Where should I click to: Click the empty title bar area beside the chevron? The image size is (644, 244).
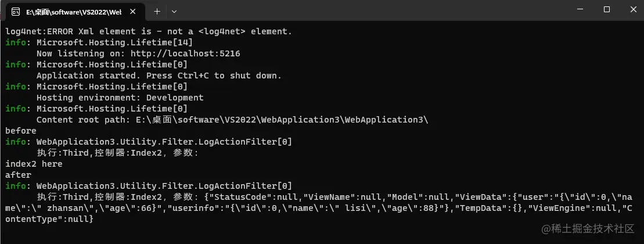click(x=370, y=10)
